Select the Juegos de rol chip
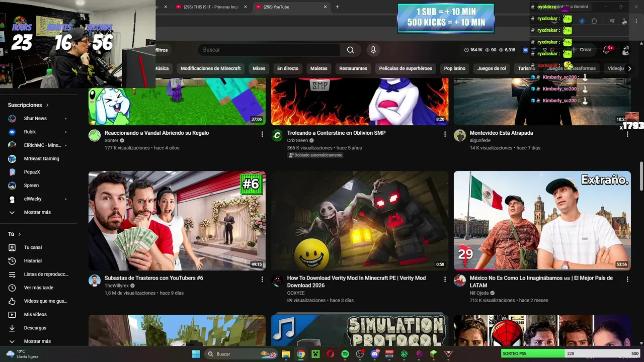The width and height of the screenshot is (644, 362). [492, 68]
